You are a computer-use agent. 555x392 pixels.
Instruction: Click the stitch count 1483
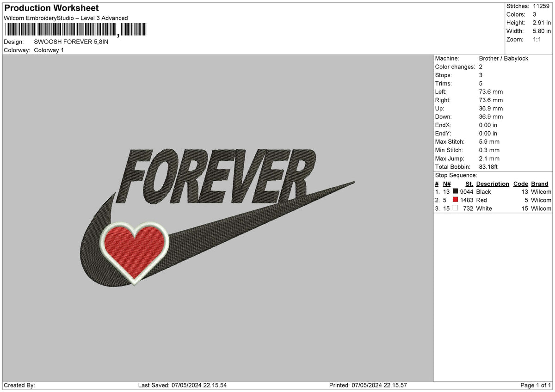467,200
